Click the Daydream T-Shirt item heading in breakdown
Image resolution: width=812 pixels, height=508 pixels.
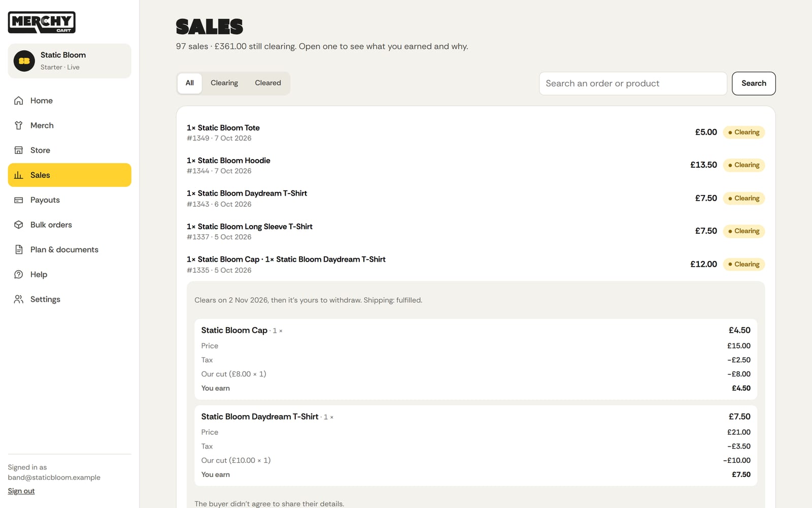coord(260,417)
